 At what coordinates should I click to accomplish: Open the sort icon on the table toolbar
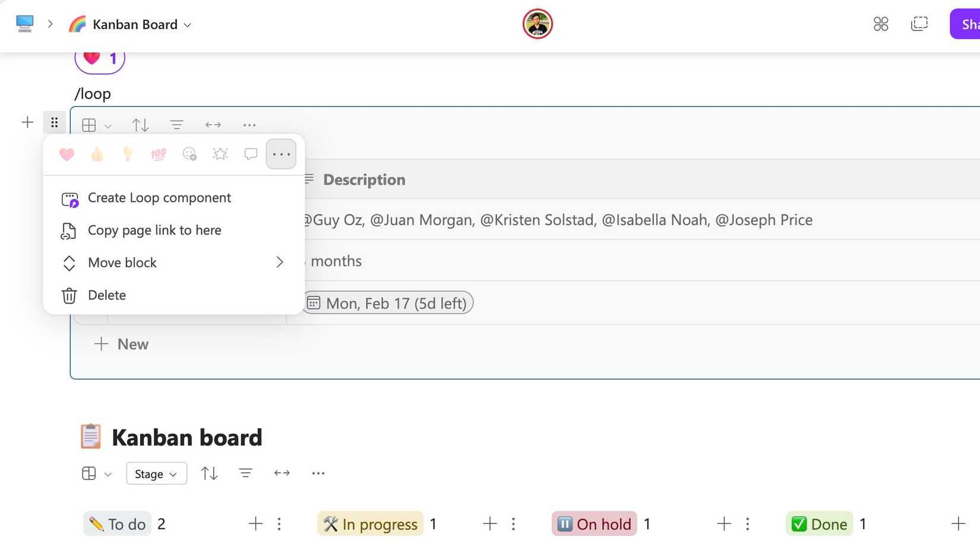tap(140, 125)
